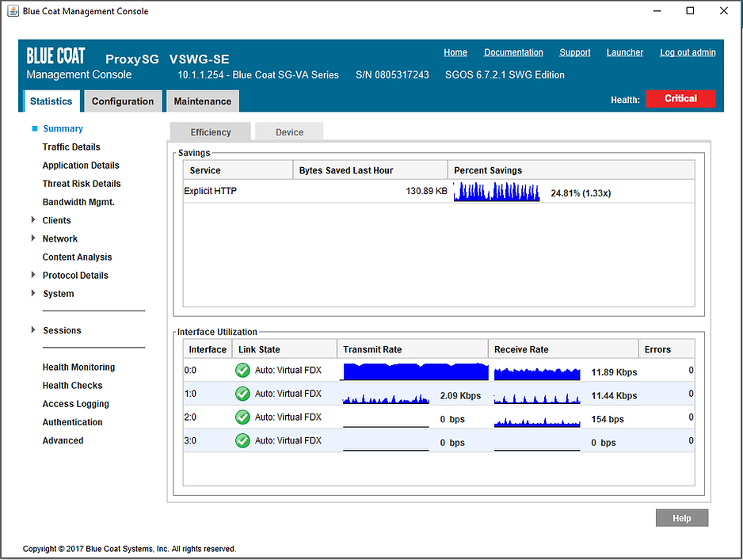Click the 0:0 receive rate graph

[537, 373]
